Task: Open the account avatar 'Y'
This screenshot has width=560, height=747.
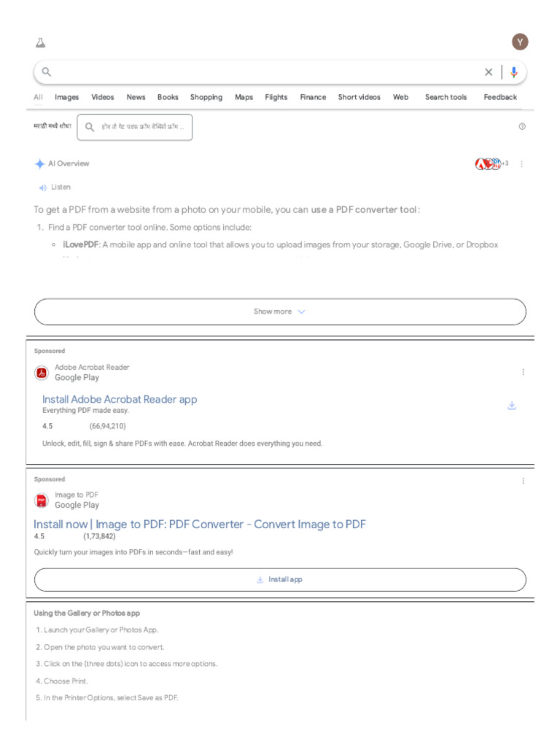Action: [x=520, y=42]
